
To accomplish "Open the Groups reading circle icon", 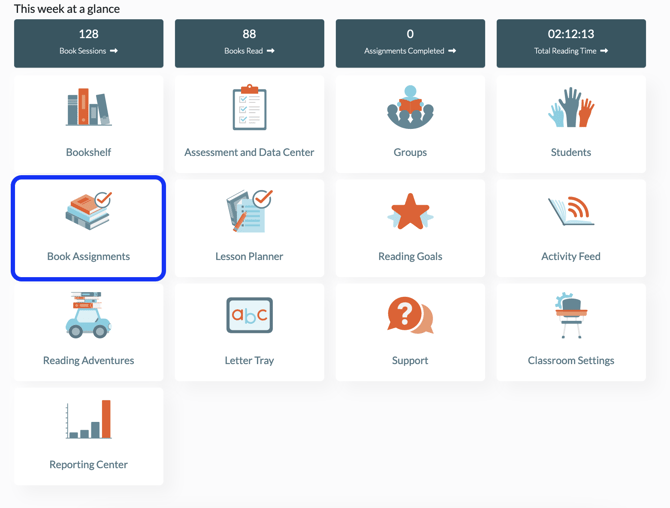I will point(410,107).
